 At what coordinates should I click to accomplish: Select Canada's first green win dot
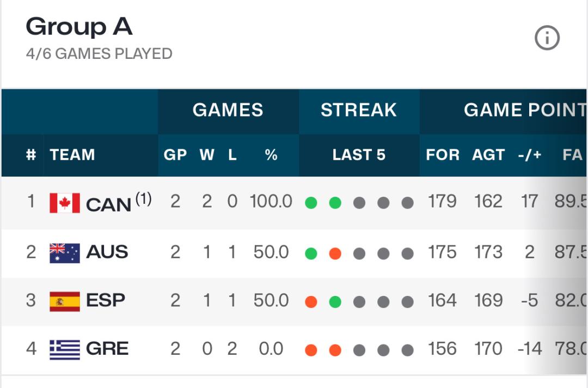point(311,203)
